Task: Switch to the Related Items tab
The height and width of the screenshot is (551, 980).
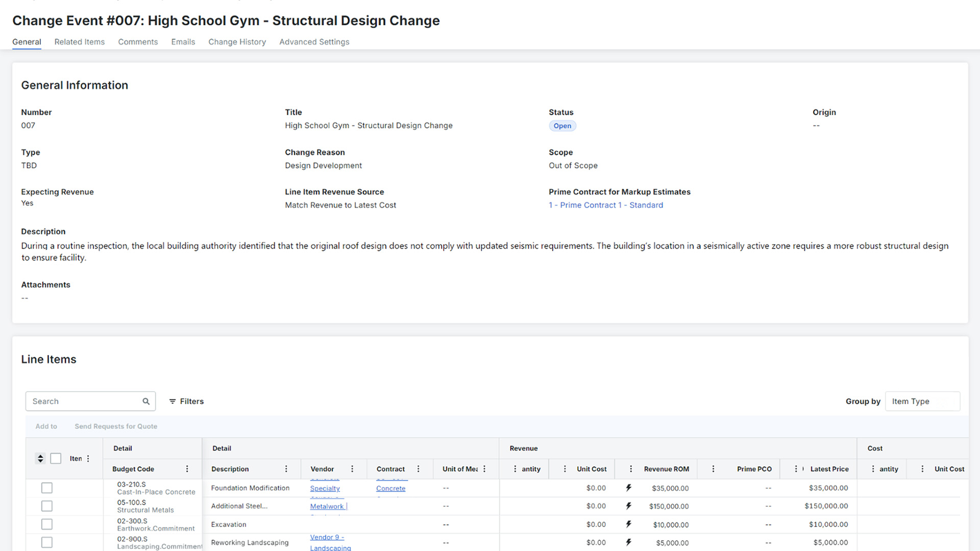Action: 79,42
